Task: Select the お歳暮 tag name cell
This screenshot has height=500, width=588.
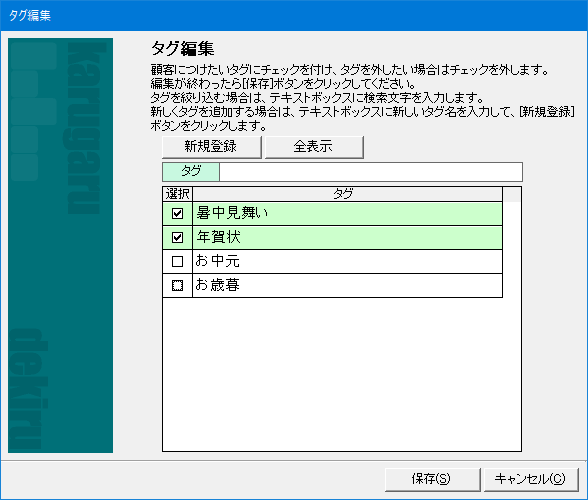Action: pos(347,285)
